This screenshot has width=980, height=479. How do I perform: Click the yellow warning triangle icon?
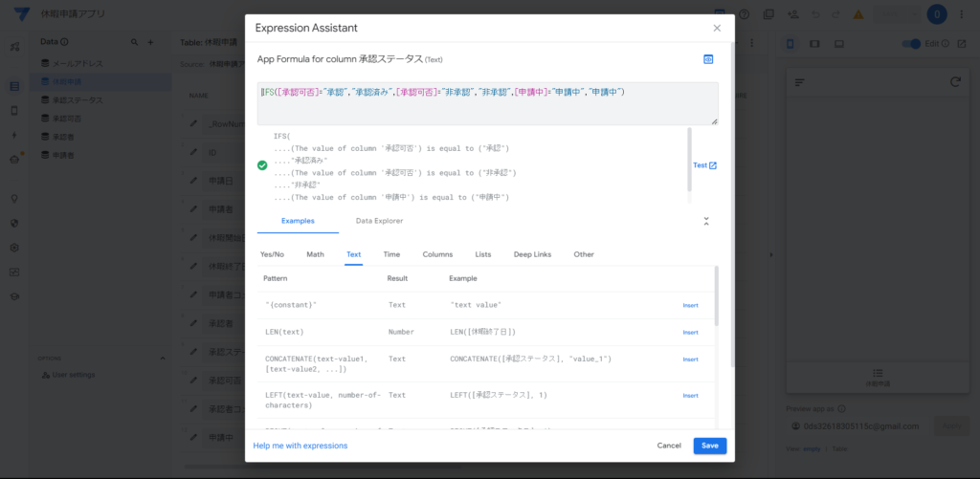[858, 13]
